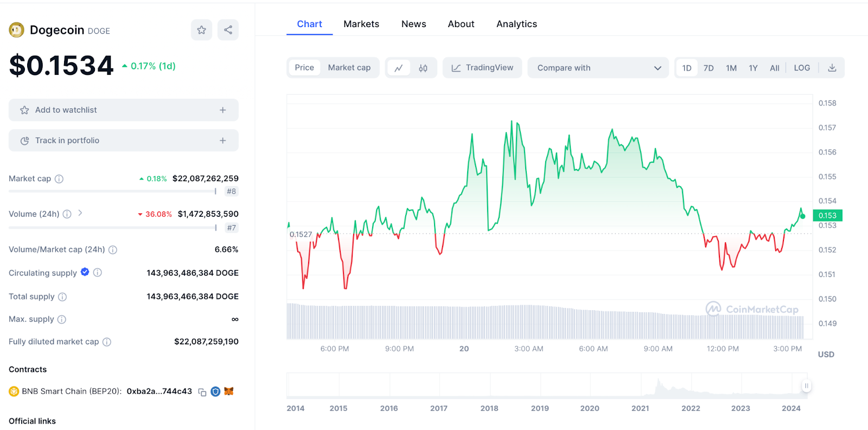Open the Analytics tab
The image size is (868, 430).
click(516, 24)
